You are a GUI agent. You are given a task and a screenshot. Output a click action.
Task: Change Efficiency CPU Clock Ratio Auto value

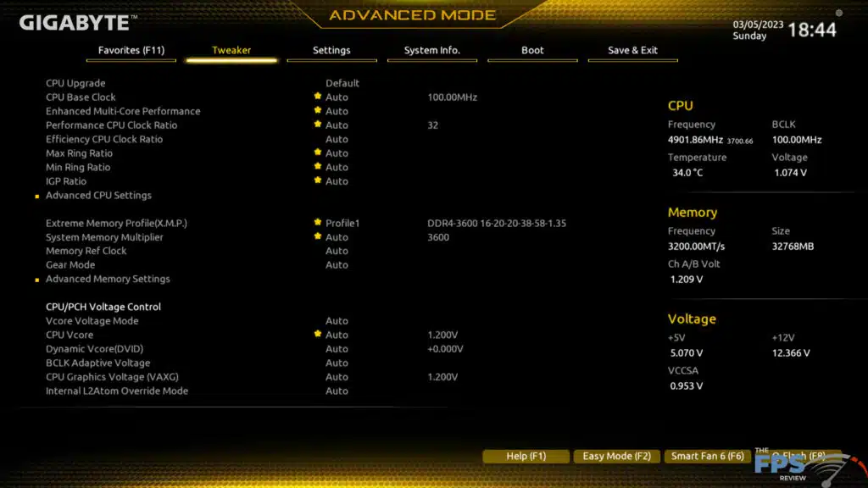tap(337, 139)
